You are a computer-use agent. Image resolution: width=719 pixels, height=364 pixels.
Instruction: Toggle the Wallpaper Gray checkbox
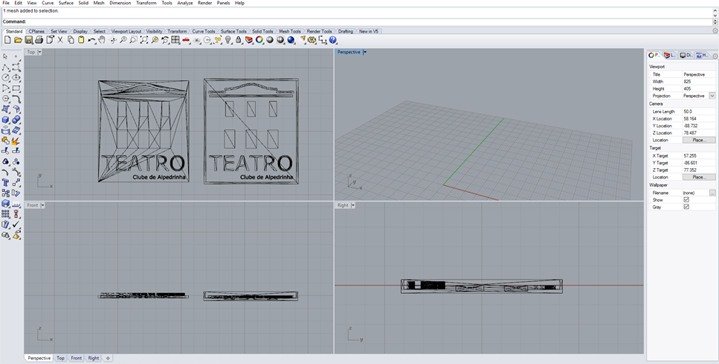[686, 207]
